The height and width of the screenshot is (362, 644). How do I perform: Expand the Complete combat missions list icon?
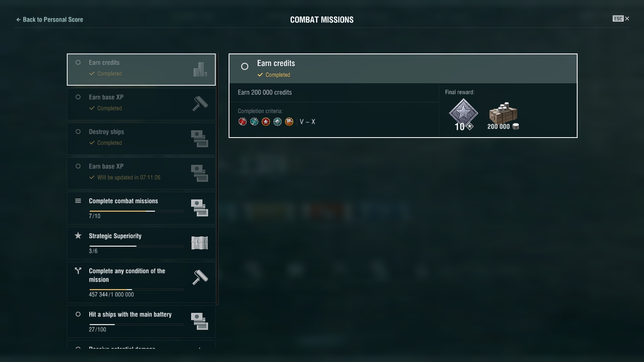pos(78,201)
